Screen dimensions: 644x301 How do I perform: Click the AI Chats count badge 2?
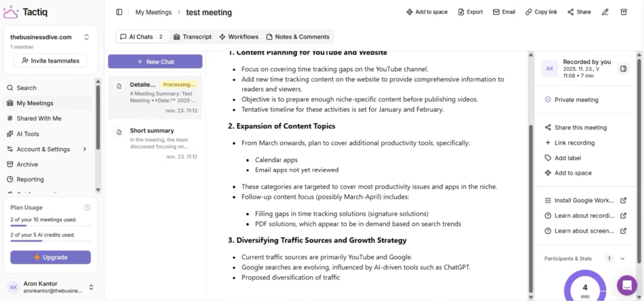point(160,37)
